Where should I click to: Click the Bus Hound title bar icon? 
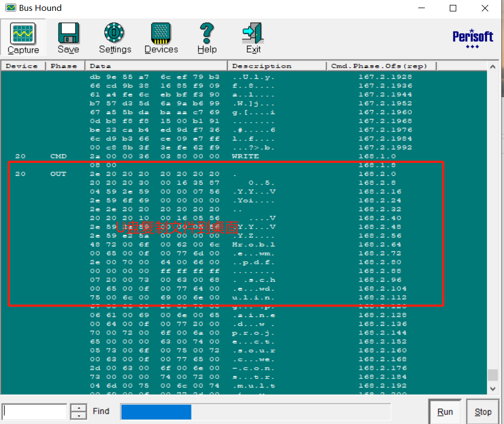click(x=11, y=8)
